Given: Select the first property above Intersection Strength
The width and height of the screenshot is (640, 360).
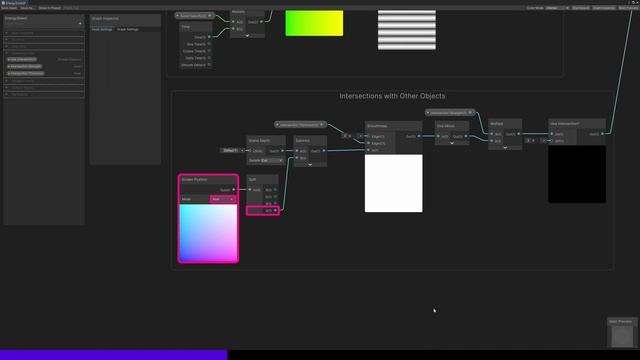Looking at the screenshot, I should coord(22,60).
